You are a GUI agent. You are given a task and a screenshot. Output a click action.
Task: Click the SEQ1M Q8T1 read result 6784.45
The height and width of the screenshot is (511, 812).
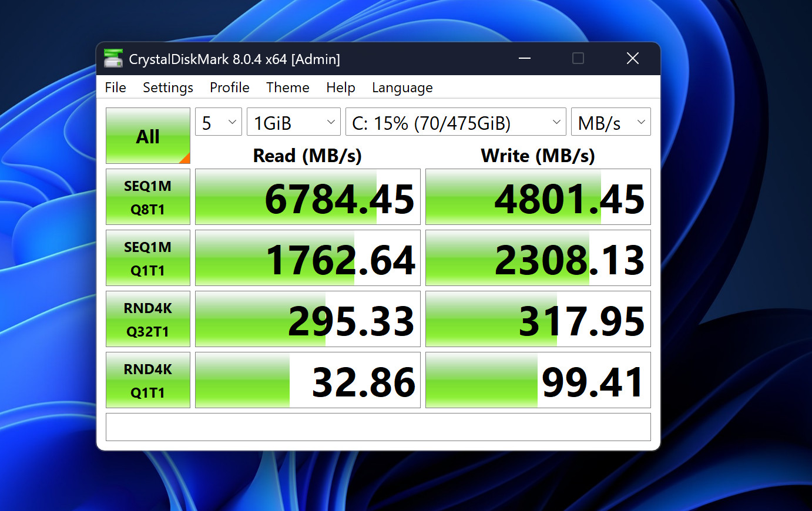coord(308,197)
